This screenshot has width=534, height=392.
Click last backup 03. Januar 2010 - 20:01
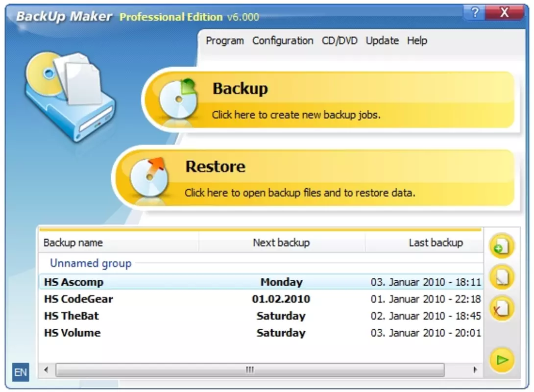pyautogui.click(x=426, y=333)
